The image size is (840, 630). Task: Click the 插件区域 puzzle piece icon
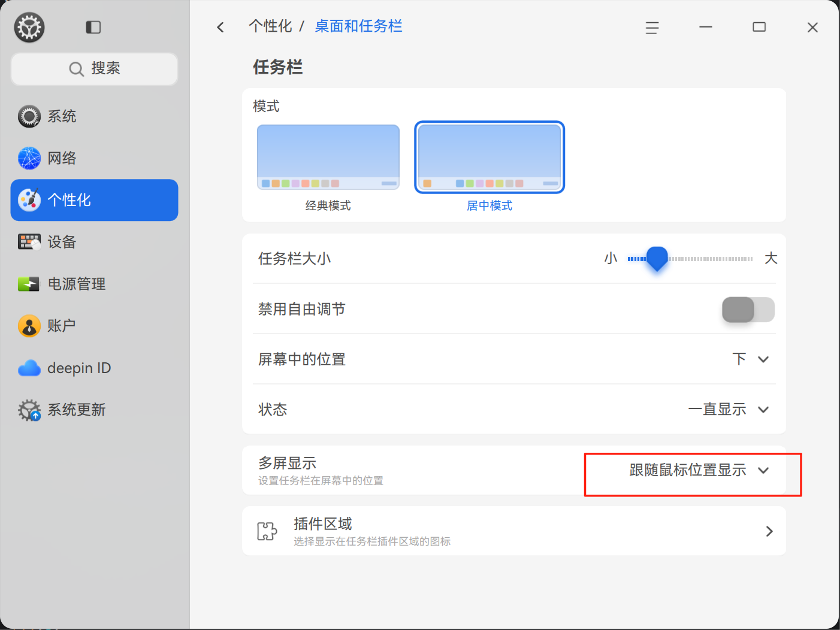pos(267,531)
